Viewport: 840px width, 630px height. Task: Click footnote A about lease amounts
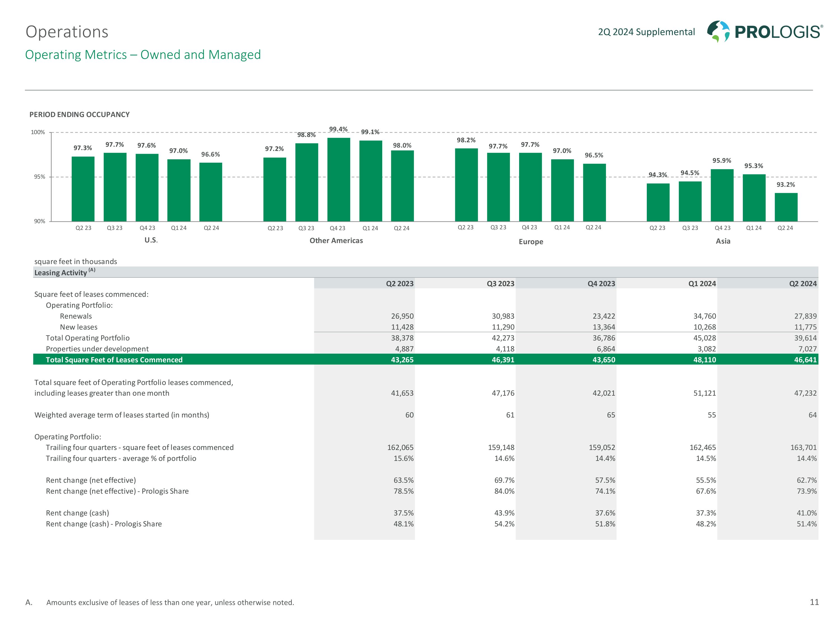click(170, 602)
